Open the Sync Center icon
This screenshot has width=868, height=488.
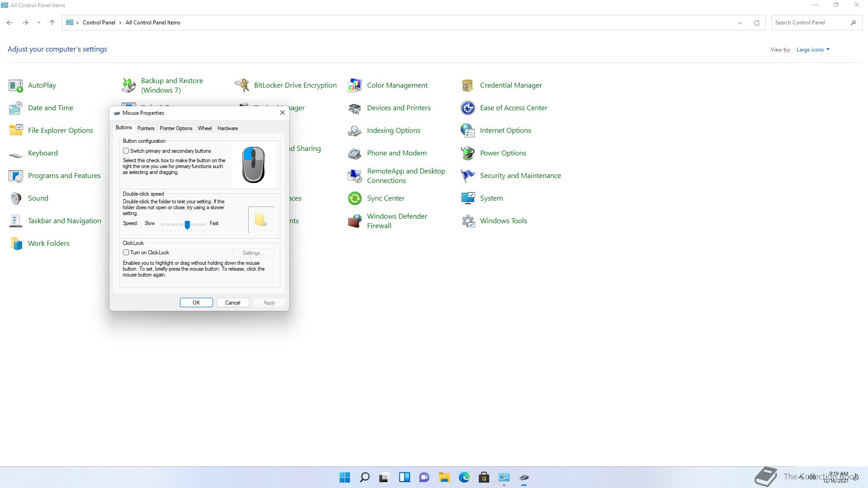pos(355,198)
